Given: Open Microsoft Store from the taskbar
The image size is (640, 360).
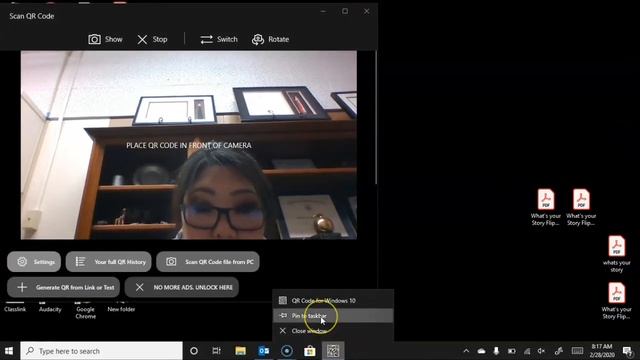Looking at the screenshot, I should pyautogui.click(x=310, y=351).
